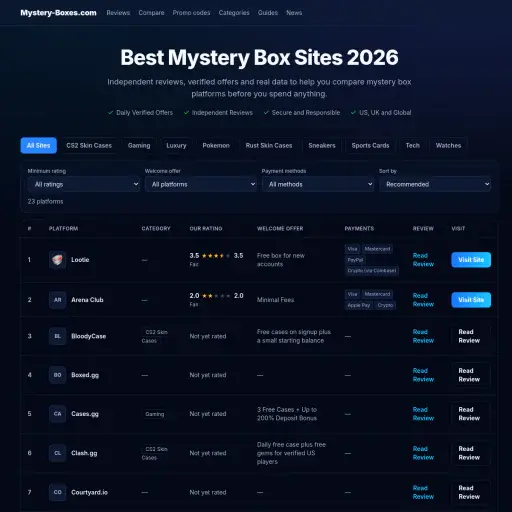Image resolution: width=512 pixels, height=512 pixels.
Task: Open BloodyCase's blue Read Review link
Action: point(423,336)
